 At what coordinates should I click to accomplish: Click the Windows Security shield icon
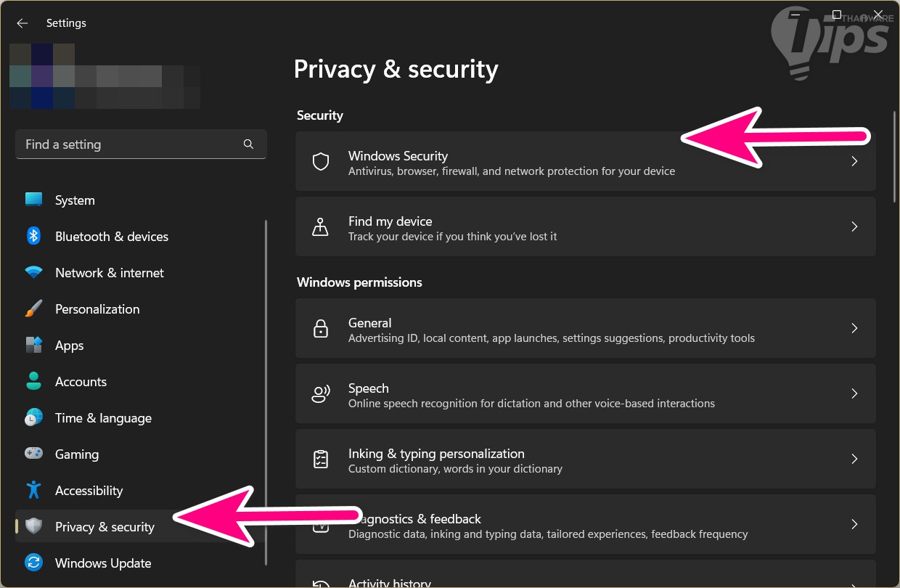point(321,161)
